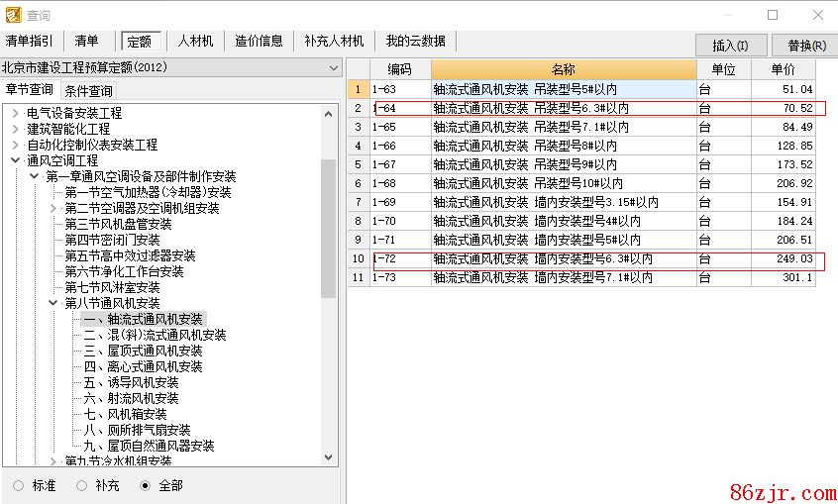The image size is (838, 504).
Task: Expand 第二节空调器及空调机组安装 node
Action: (53, 208)
